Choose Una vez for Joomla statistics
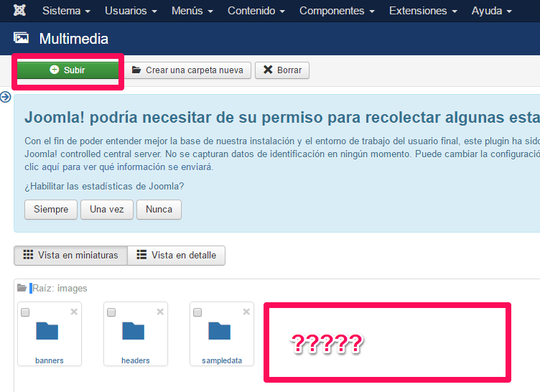540x392 pixels. click(107, 210)
